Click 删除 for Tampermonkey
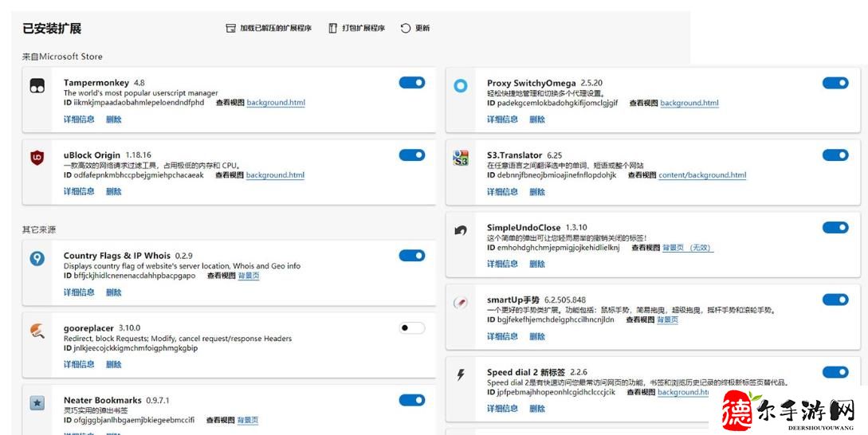Image resolution: width=868 pixels, height=435 pixels. point(114,120)
